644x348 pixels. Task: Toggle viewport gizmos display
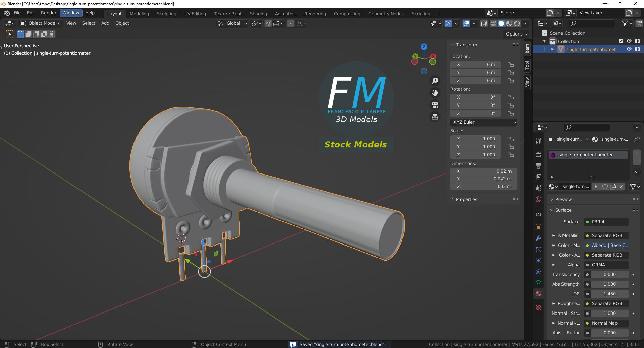pos(448,23)
